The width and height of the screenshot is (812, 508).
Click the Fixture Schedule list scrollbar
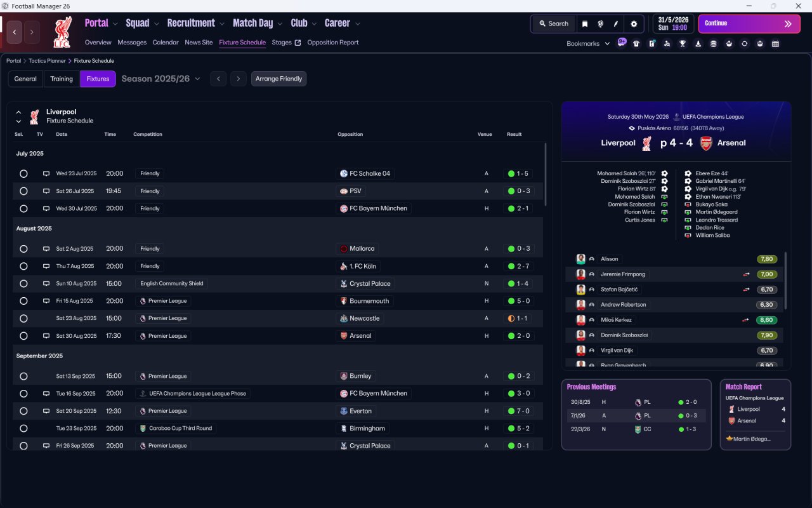pyautogui.click(x=545, y=174)
